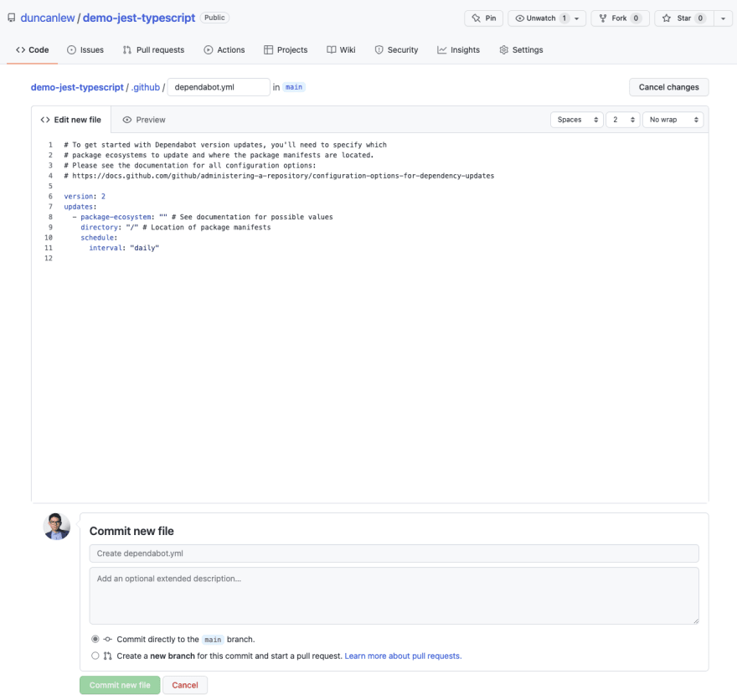This screenshot has width=737, height=700.
Task: Select the Edit new file tab
Action: [71, 120]
